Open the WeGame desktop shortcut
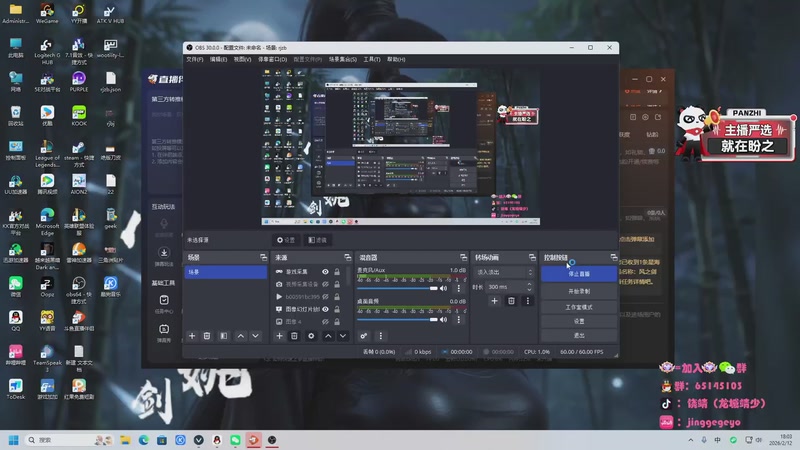The height and width of the screenshot is (450, 800). [47, 14]
